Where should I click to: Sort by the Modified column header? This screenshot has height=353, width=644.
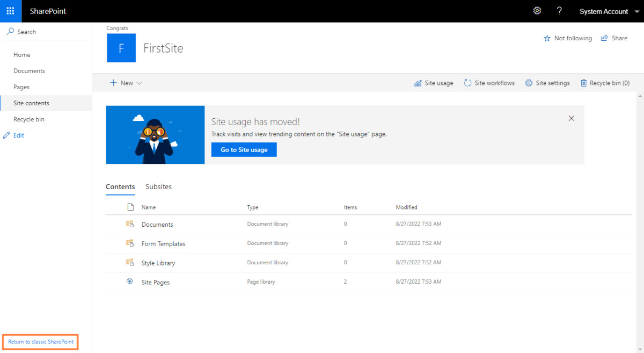(x=406, y=207)
